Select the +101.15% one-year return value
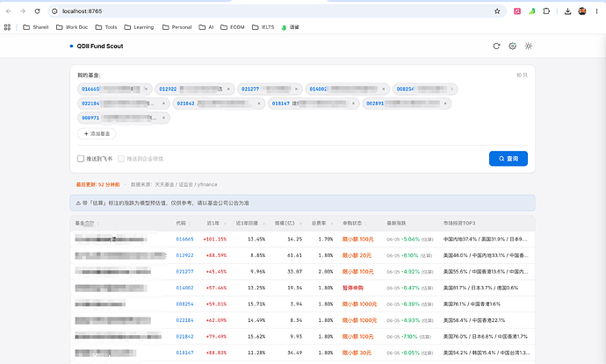This screenshot has width=606, height=364. click(215, 239)
